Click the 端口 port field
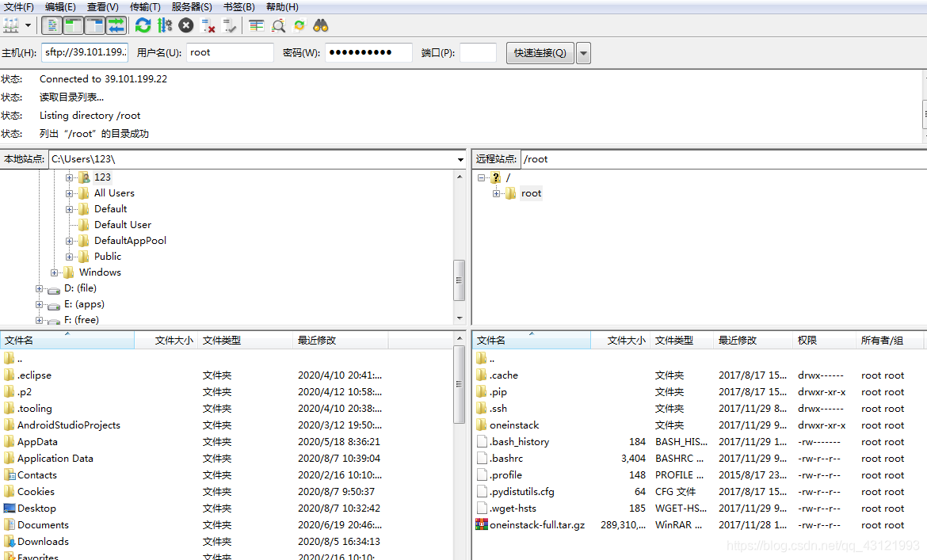 (478, 52)
